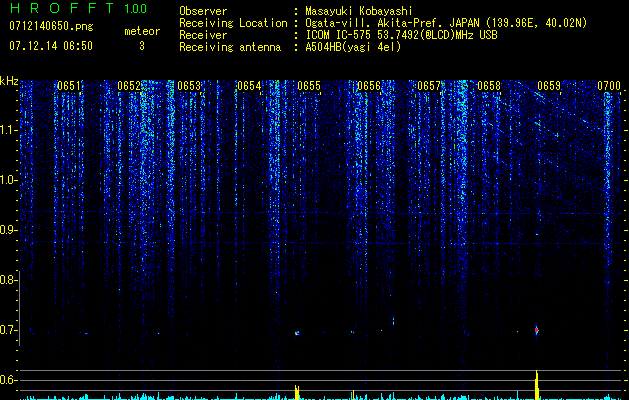Click the tall yellow intensity spike near 0659
Screen dimensions: 629x400
[x=537, y=385]
